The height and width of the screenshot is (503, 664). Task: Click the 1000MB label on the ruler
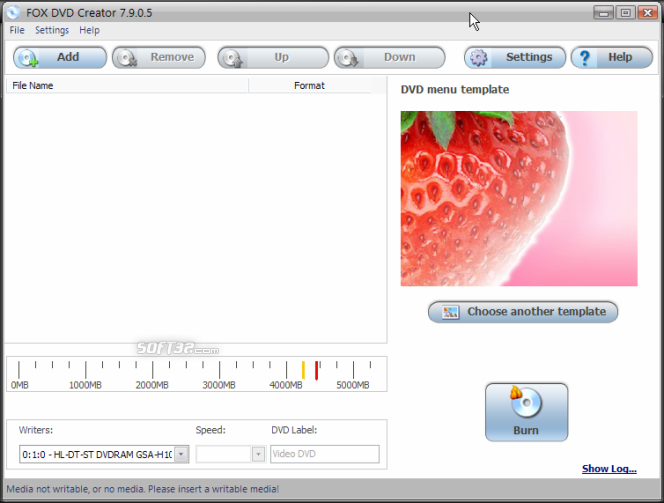coord(85,385)
